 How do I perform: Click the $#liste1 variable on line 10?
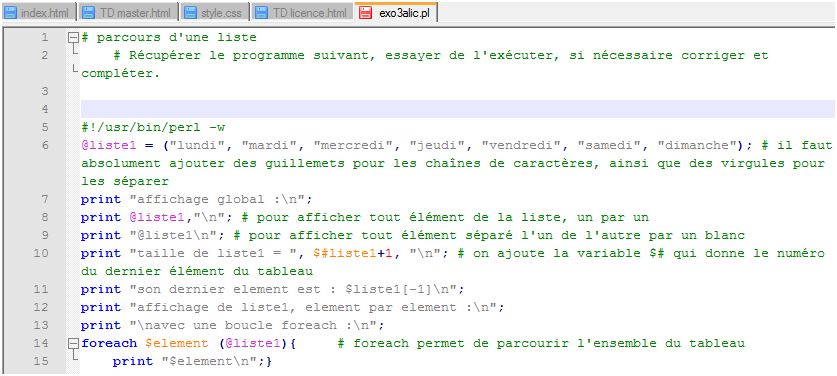345,253
